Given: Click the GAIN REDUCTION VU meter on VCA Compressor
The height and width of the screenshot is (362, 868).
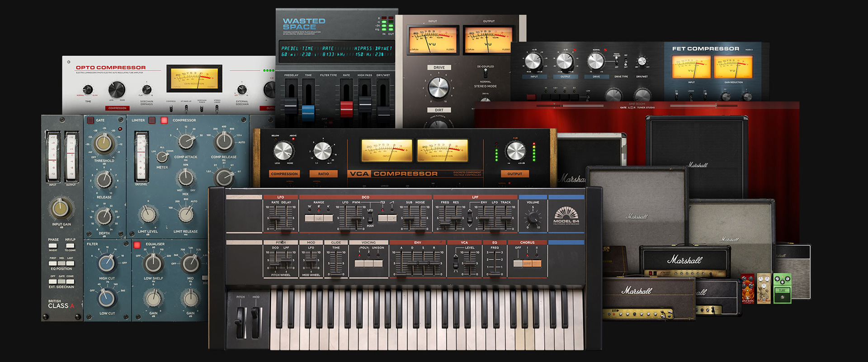Looking at the screenshot, I should 442,151.
